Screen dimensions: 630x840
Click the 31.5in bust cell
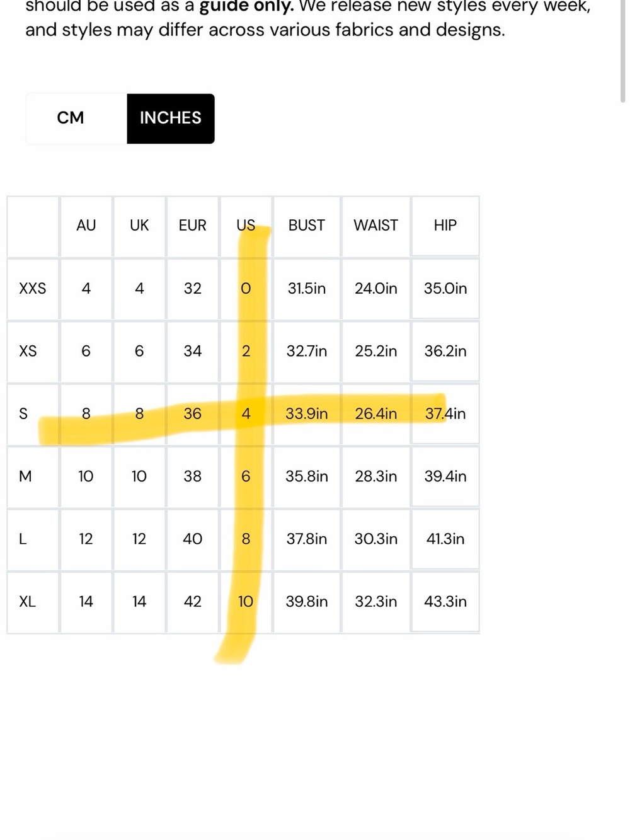pos(307,289)
